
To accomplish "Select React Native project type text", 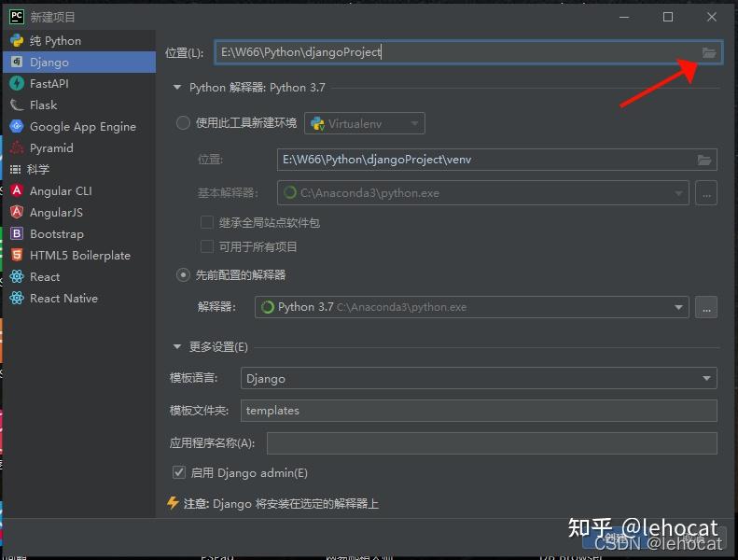I will (63, 299).
